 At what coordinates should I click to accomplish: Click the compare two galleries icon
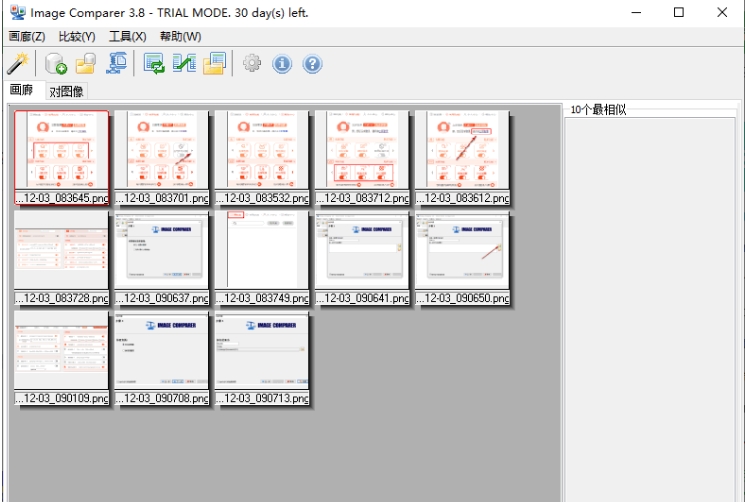184,64
